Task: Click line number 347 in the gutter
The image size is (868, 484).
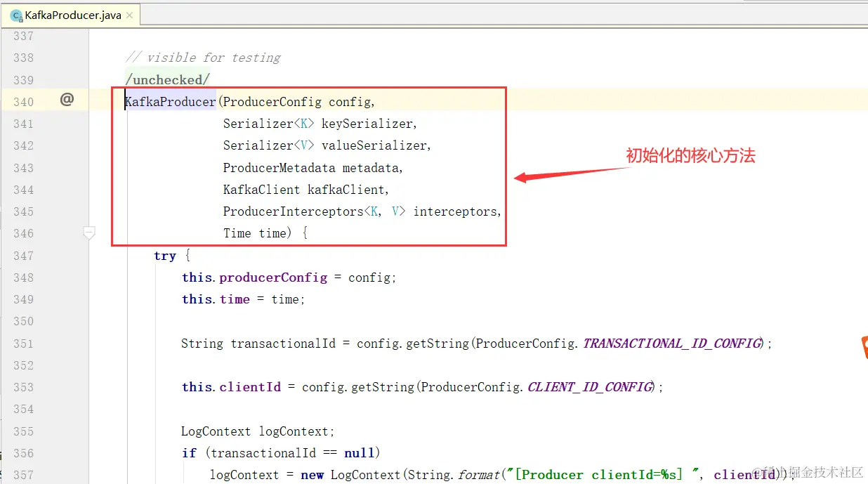Action: [23, 256]
